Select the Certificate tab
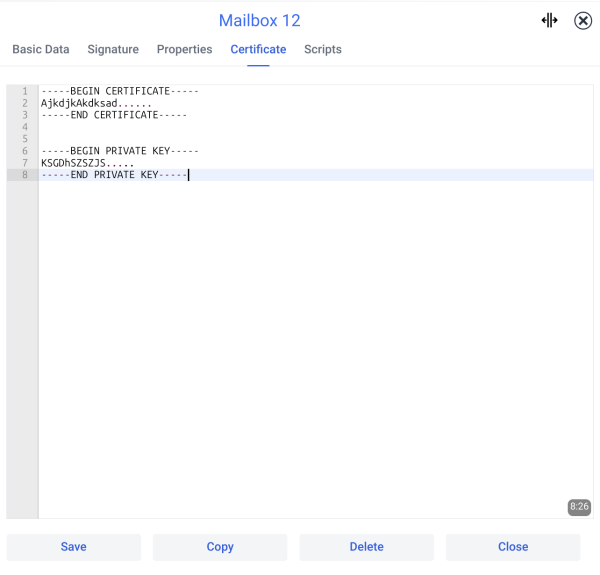600x575 pixels. coord(258,49)
